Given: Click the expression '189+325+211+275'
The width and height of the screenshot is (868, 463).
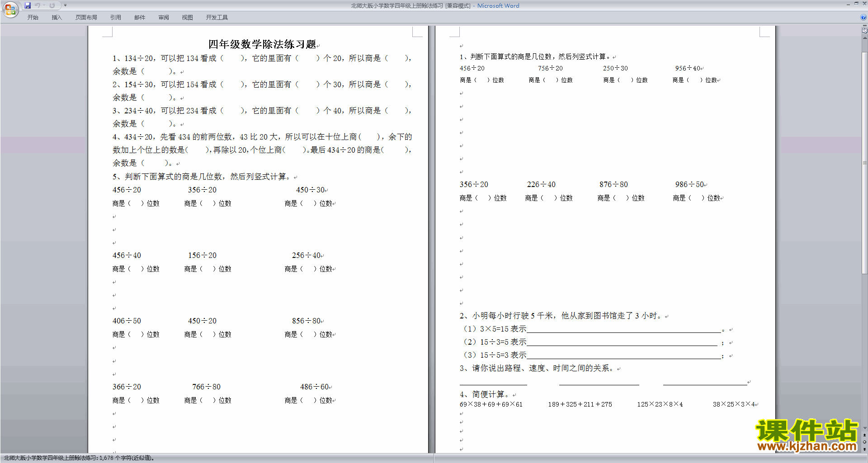Looking at the screenshot, I should pyautogui.click(x=580, y=404).
